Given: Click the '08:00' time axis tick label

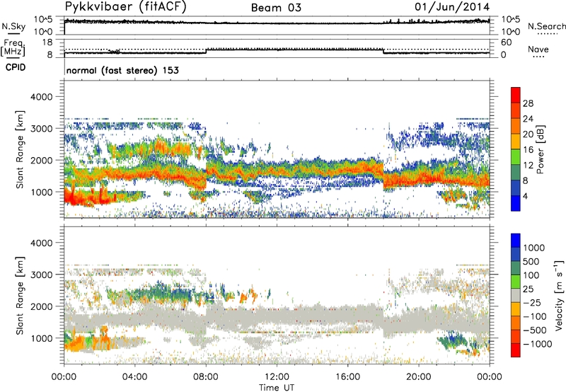Looking at the screenshot, I should [x=206, y=377].
